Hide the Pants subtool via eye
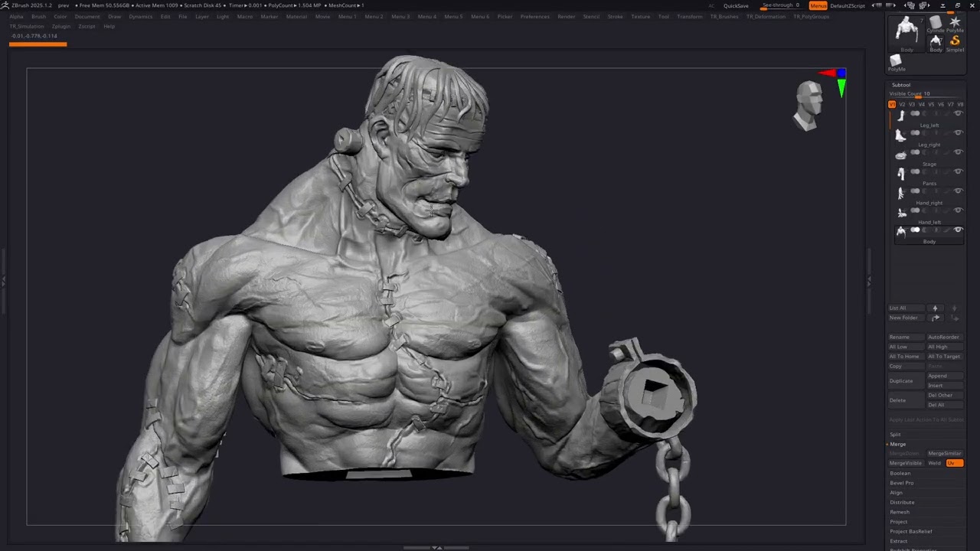Screen dimensions: 980x551 coord(957,171)
